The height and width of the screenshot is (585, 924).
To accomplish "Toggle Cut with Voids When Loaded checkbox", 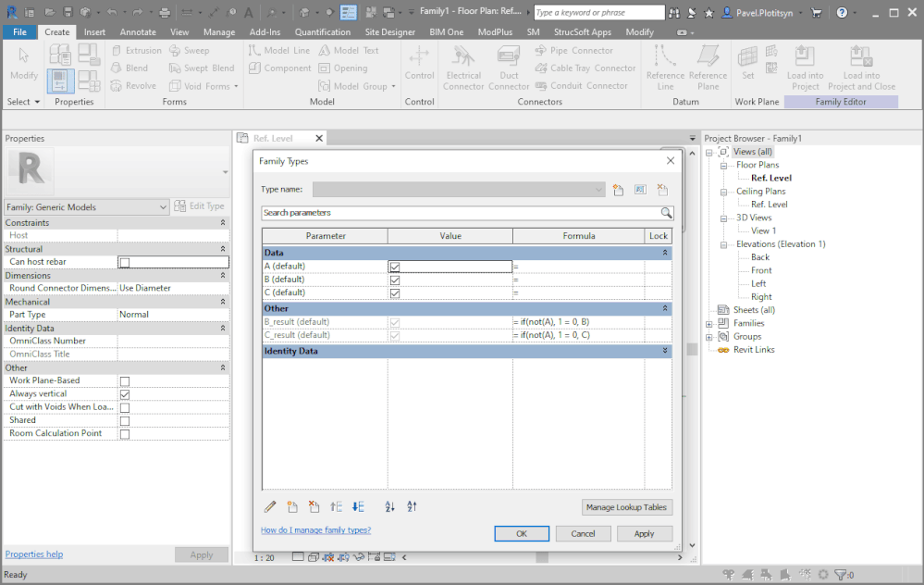I will click(x=125, y=407).
